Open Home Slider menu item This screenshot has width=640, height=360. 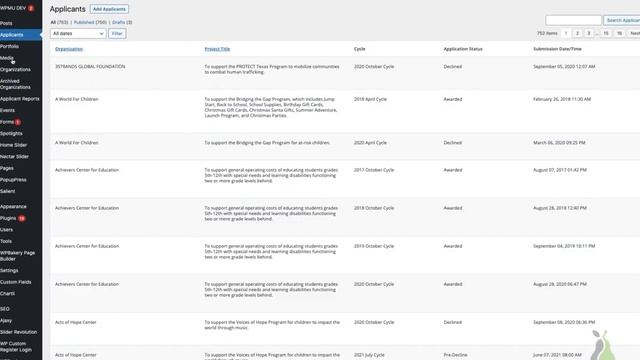(x=13, y=145)
